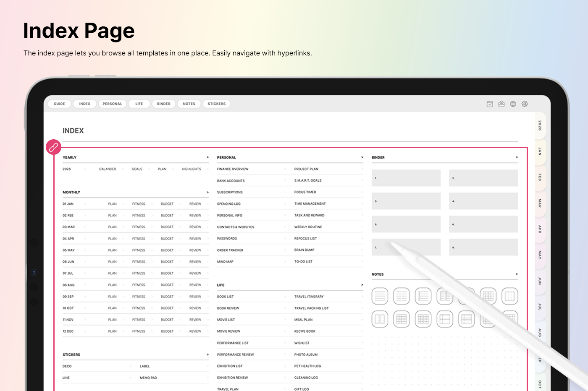This screenshot has width=588, height=391.
Task: Open the Finance Overview link
Action: tap(233, 169)
